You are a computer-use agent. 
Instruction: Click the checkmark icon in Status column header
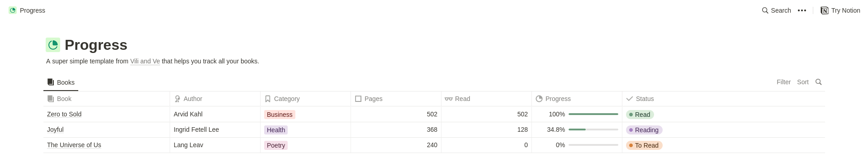click(x=630, y=99)
